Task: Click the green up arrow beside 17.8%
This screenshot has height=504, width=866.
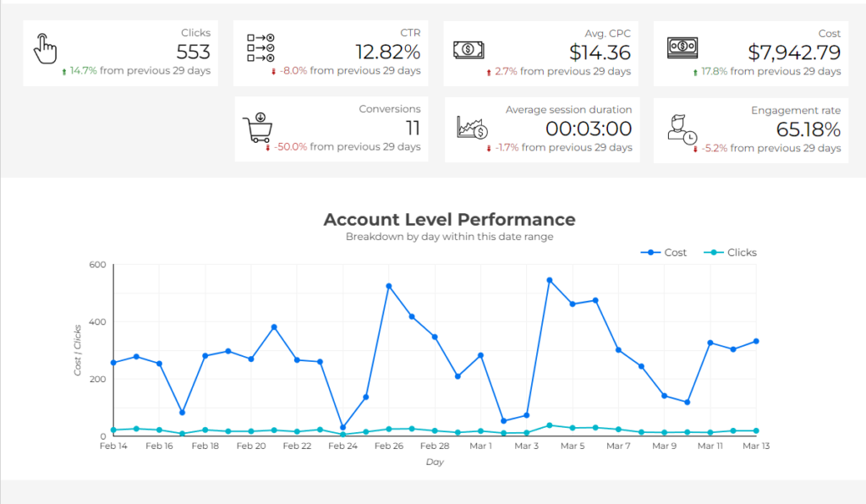Action: 695,73
